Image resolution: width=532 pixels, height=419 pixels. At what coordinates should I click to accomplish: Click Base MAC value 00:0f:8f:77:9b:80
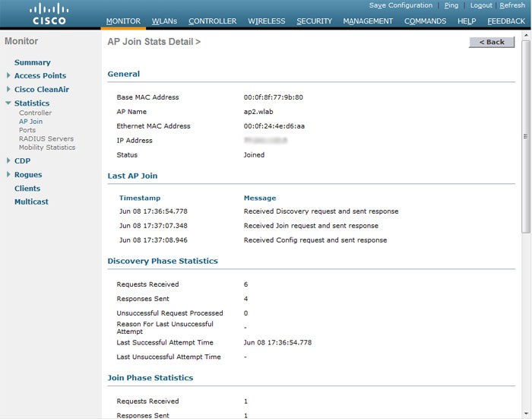coord(273,97)
